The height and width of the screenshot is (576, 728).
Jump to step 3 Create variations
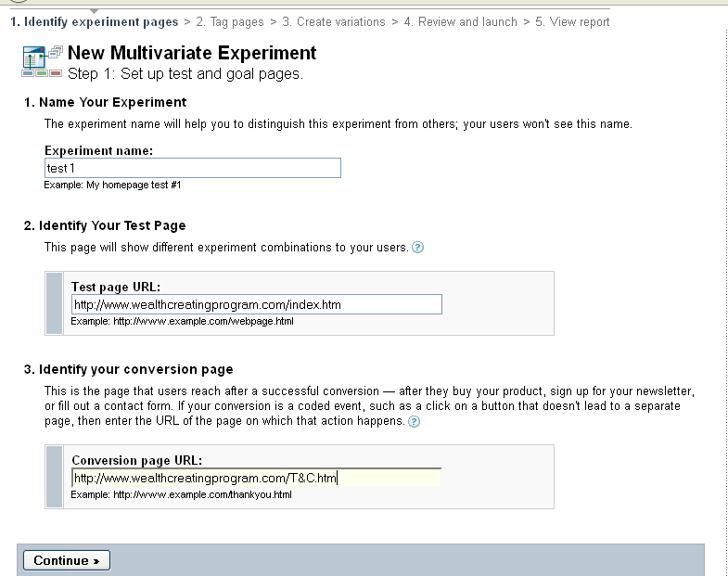[x=334, y=21]
